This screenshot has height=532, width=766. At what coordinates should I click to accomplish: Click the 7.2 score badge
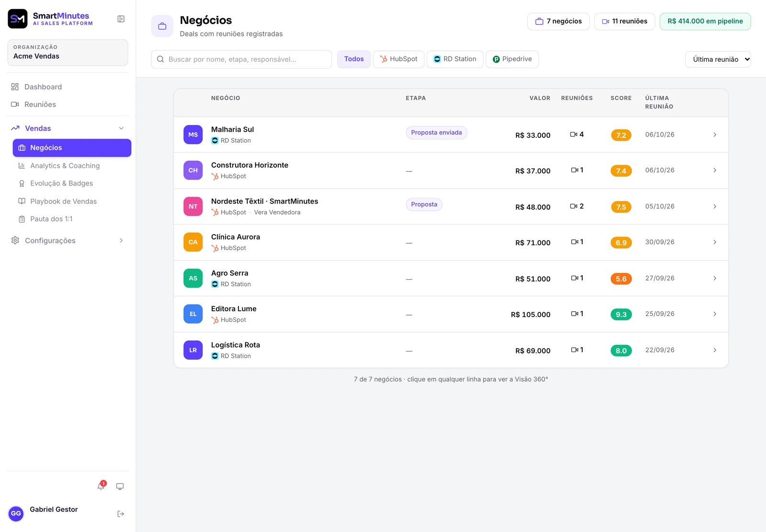[621, 135]
